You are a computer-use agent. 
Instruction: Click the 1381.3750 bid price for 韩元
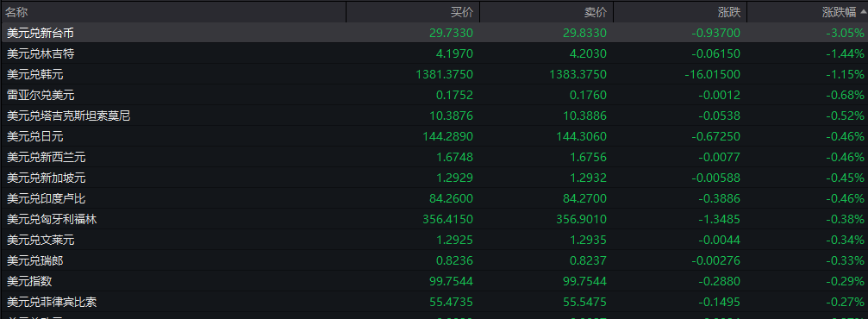pyautogui.click(x=445, y=74)
